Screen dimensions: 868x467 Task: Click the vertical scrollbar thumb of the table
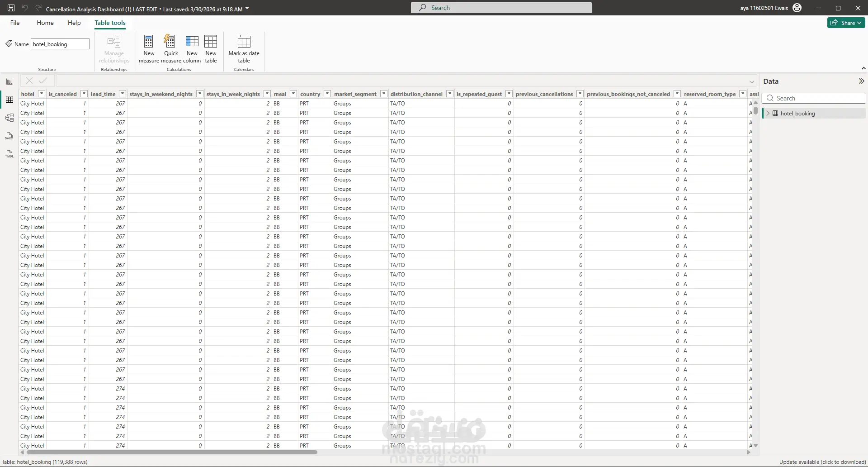(755, 110)
